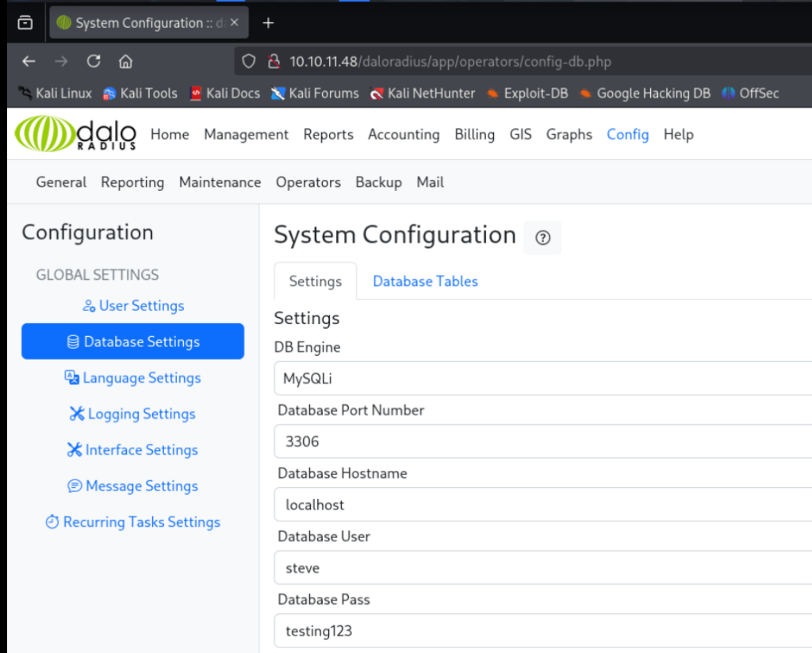Click the Database Settings cylinder icon
This screenshot has height=653, width=812.
tap(73, 342)
